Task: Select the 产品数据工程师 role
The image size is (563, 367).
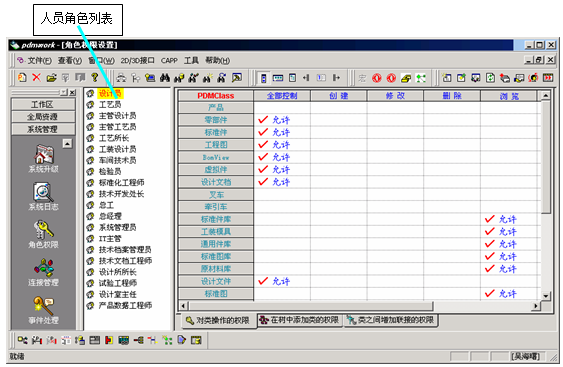Action: pos(125,306)
